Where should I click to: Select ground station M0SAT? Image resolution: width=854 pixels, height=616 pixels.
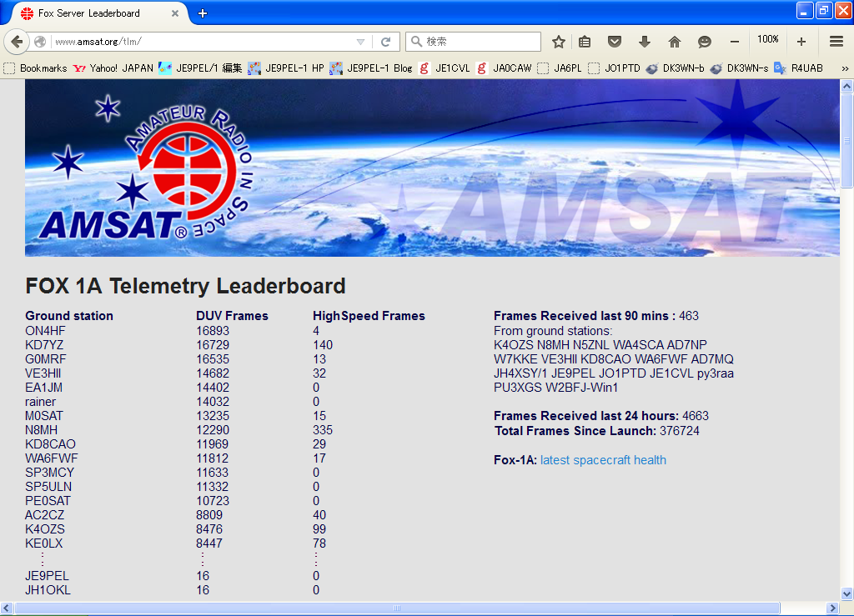[44, 416]
